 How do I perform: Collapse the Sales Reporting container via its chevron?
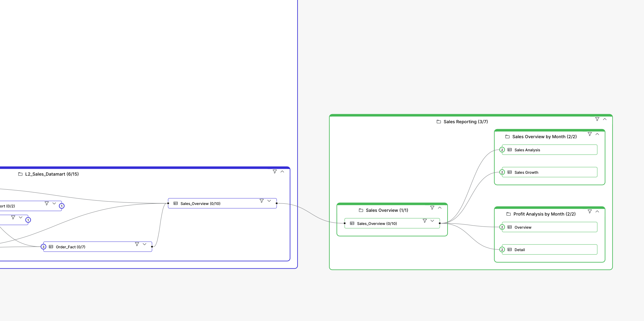[605, 119]
